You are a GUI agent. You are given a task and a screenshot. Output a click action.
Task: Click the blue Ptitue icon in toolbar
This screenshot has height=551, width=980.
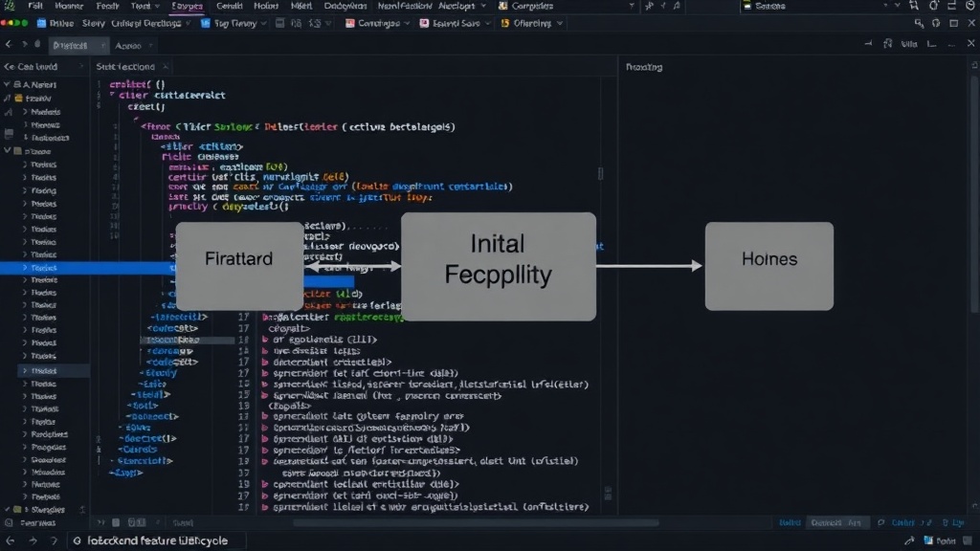[x=41, y=23]
